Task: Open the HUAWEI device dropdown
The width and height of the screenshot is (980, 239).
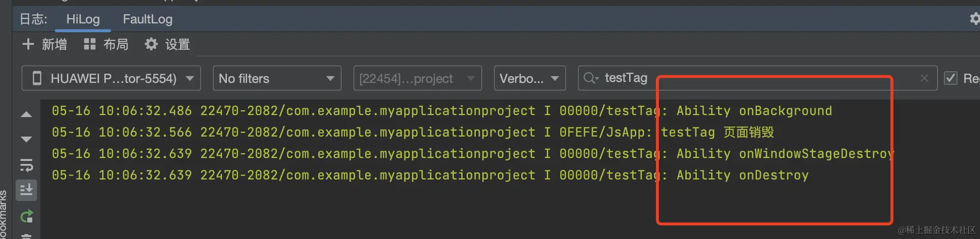Action: (x=111, y=79)
